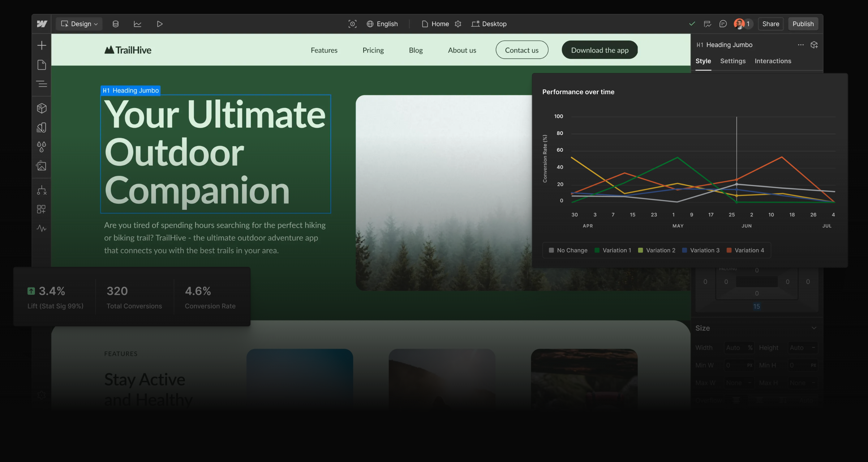The image size is (868, 462).
Task: Click the TrailHive logo
Action: point(128,50)
